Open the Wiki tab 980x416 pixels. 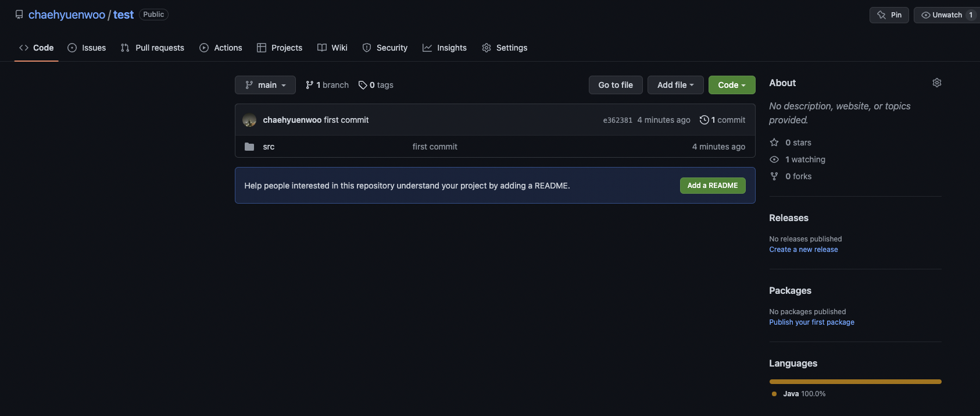(332, 48)
